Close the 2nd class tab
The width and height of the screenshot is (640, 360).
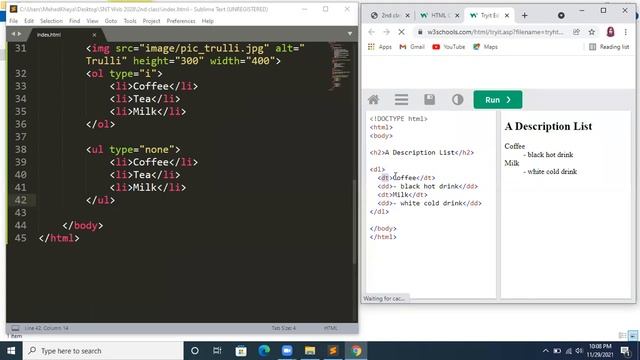pyautogui.click(x=407, y=16)
